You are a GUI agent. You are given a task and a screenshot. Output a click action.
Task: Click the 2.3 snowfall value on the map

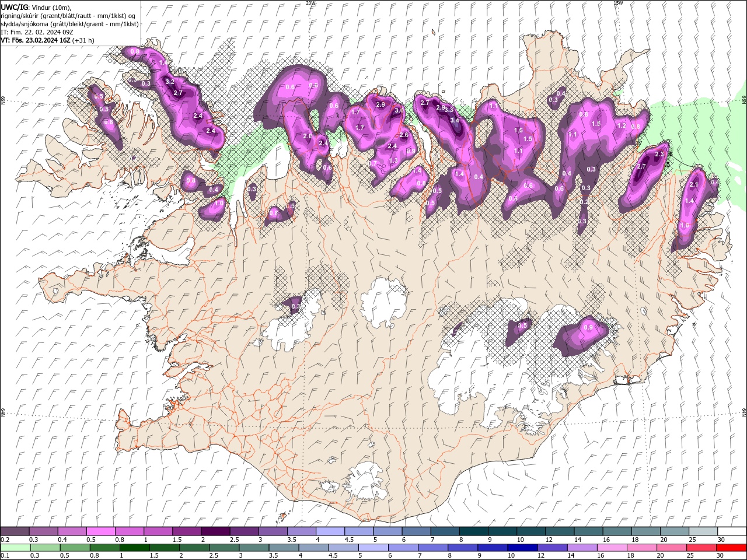click(659, 154)
